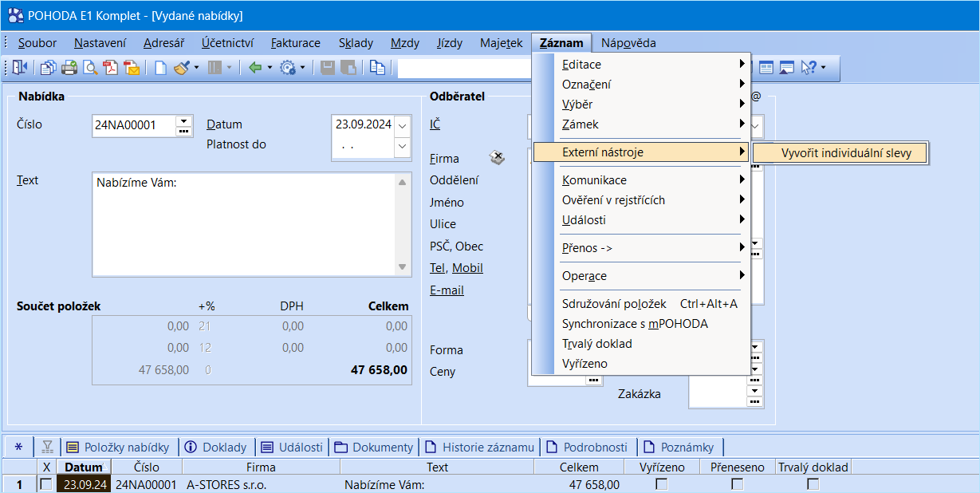The image size is (980, 493).
Task: Open the Platnost do date dropdown
Action: click(402, 147)
